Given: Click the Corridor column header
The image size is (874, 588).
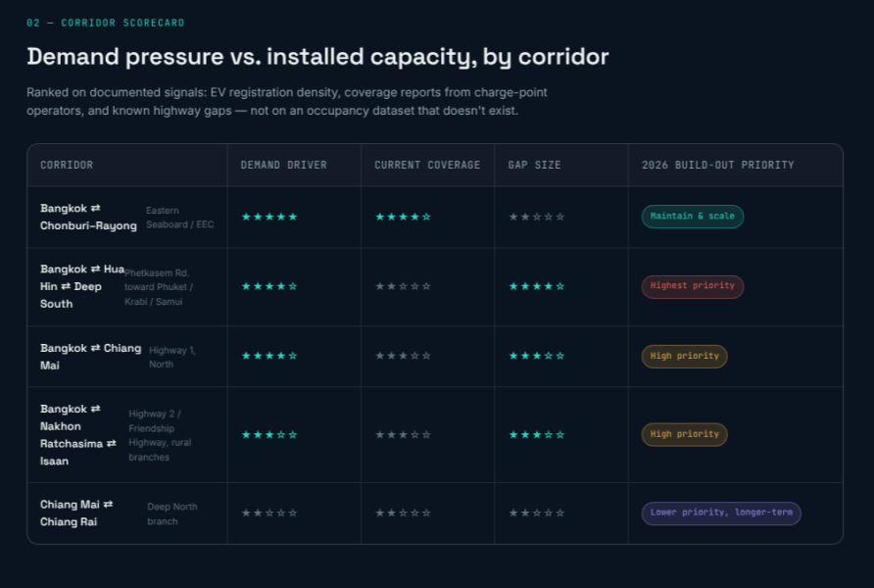Looking at the screenshot, I should 67,165.
